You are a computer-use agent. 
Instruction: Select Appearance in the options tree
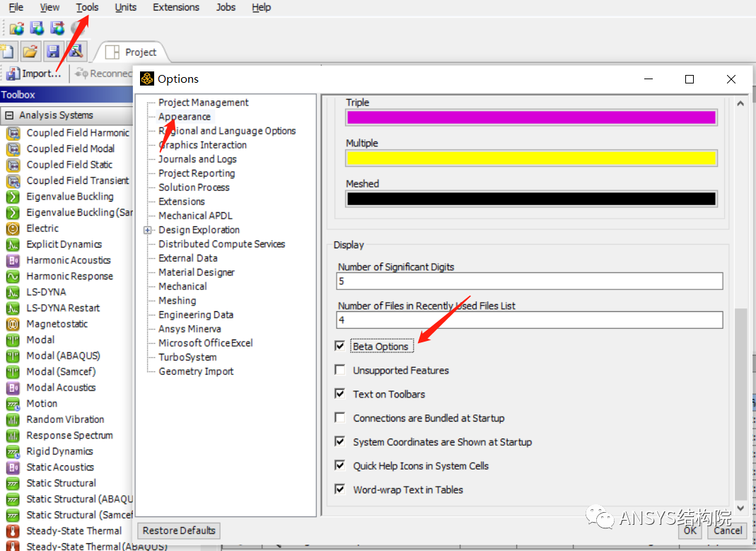[185, 117]
